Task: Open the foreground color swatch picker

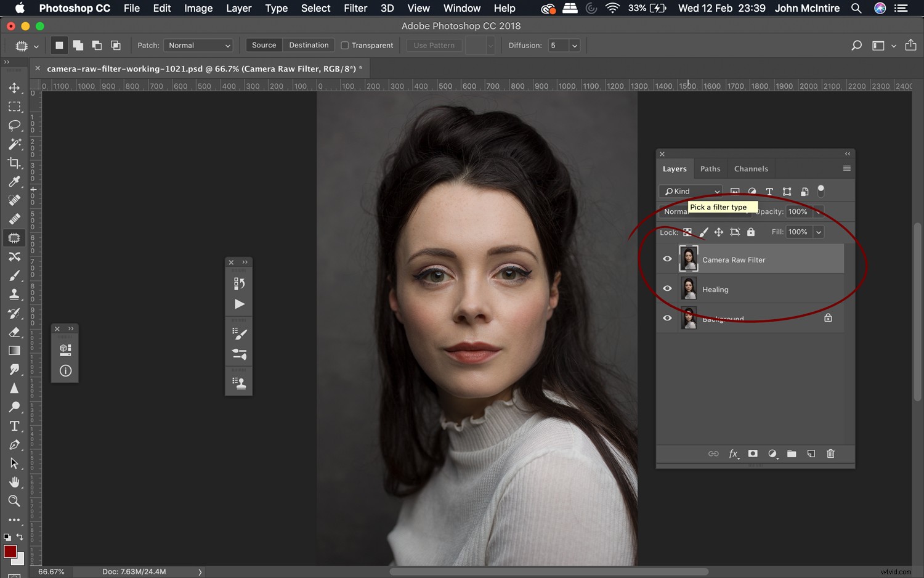Action: click(10, 552)
